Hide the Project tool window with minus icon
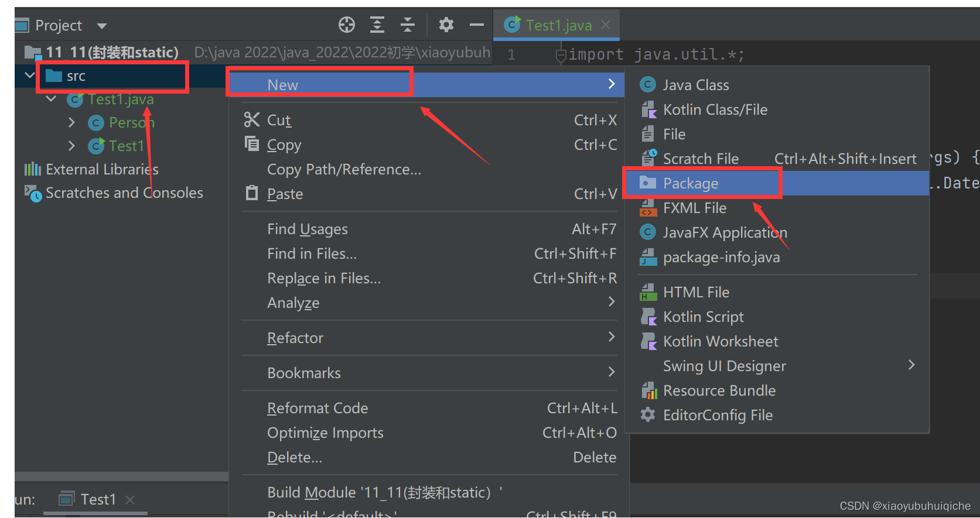Screen dimensions: 980x518 click(477, 25)
